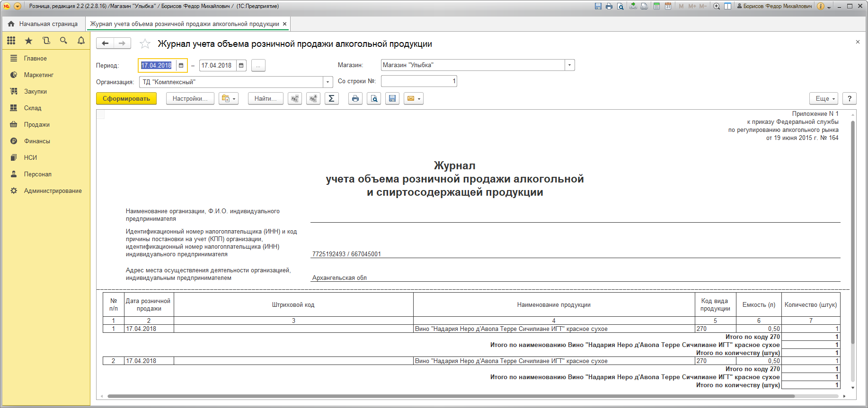Open the Маркетинг section
The width and height of the screenshot is (868, 408).
39,75
